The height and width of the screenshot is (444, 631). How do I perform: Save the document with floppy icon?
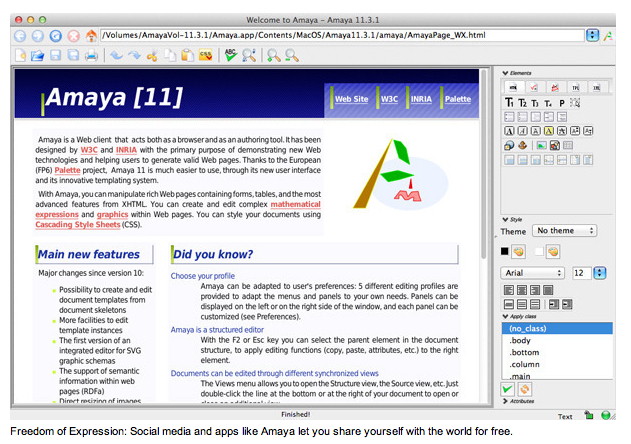(x=56, y=55)
